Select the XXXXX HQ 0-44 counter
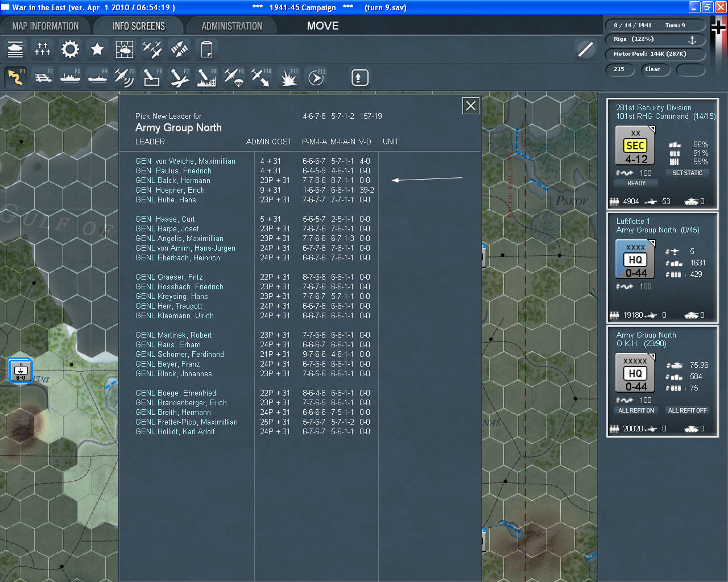 pos(635,373)
